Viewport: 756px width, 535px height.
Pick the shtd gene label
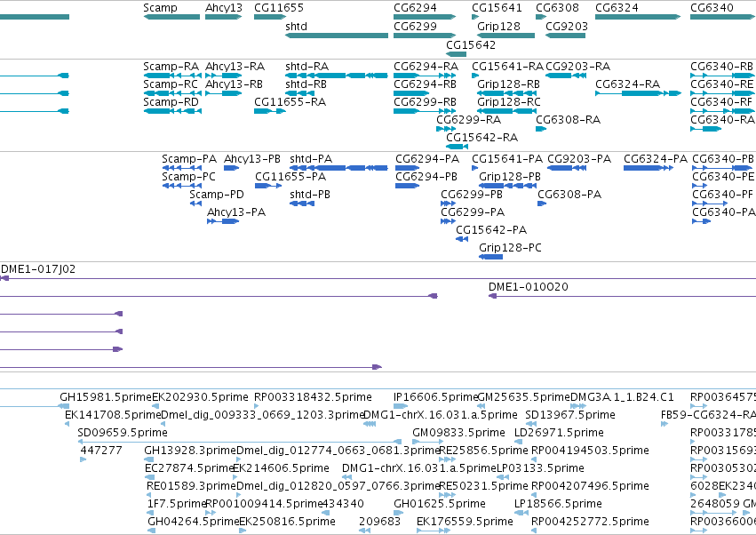point(296,26)
